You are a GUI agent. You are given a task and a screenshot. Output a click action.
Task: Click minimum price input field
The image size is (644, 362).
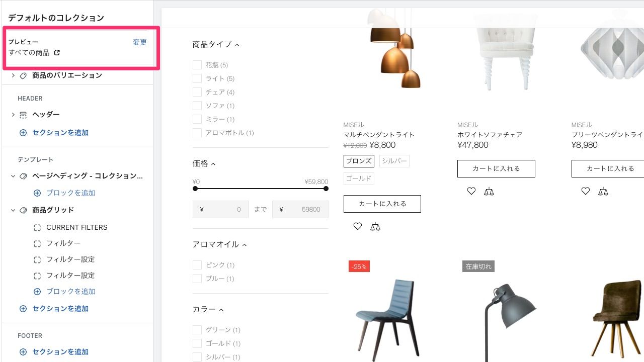coord(221,210)
